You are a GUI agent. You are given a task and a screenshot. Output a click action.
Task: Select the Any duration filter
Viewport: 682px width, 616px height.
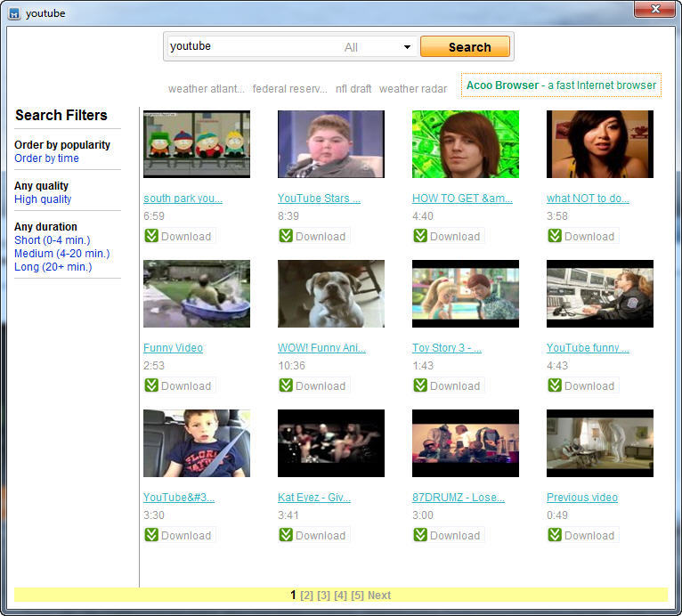coord(45,226)
